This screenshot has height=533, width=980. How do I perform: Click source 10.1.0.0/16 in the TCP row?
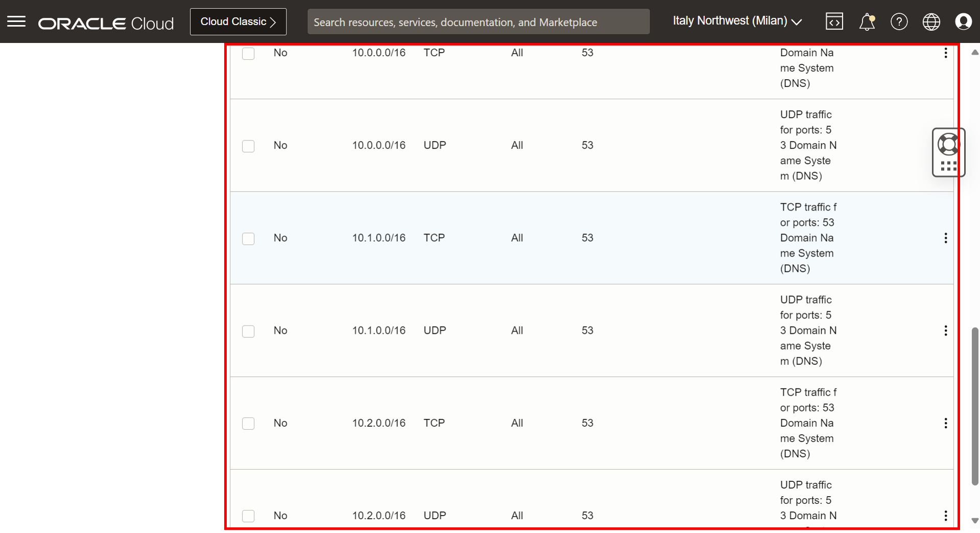[379, 238]
